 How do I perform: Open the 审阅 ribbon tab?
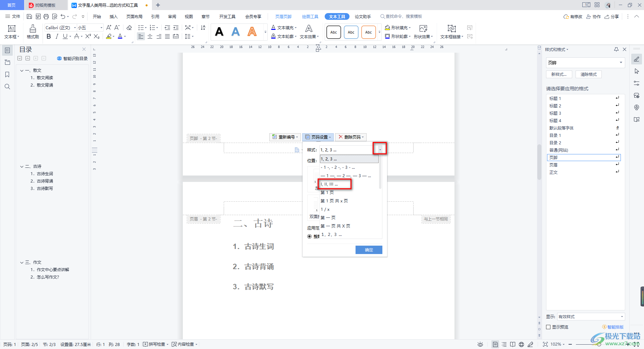pos(172,16)
